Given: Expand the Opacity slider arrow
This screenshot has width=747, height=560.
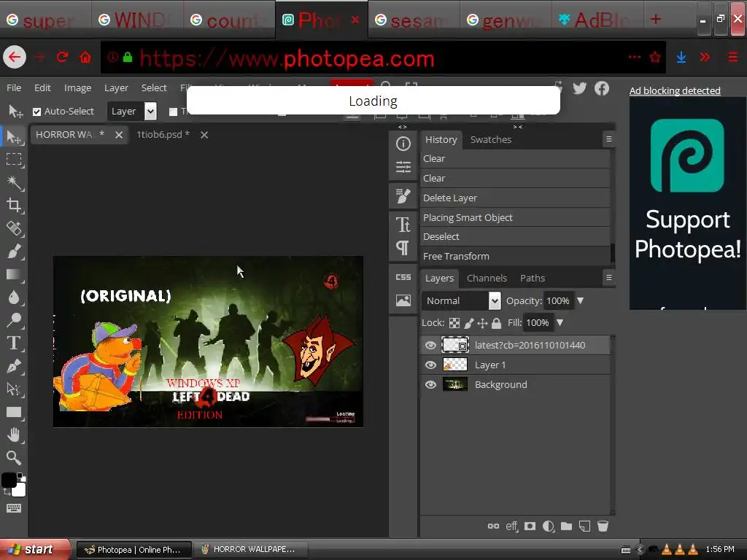Looking at the screenshot, I should point(580,301).
